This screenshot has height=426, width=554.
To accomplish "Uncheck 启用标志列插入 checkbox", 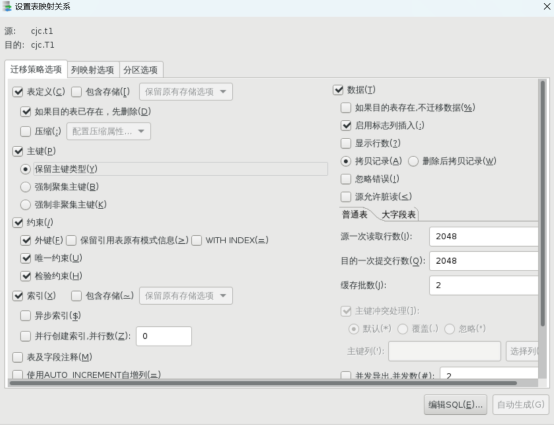I will [x=346, y=125].
